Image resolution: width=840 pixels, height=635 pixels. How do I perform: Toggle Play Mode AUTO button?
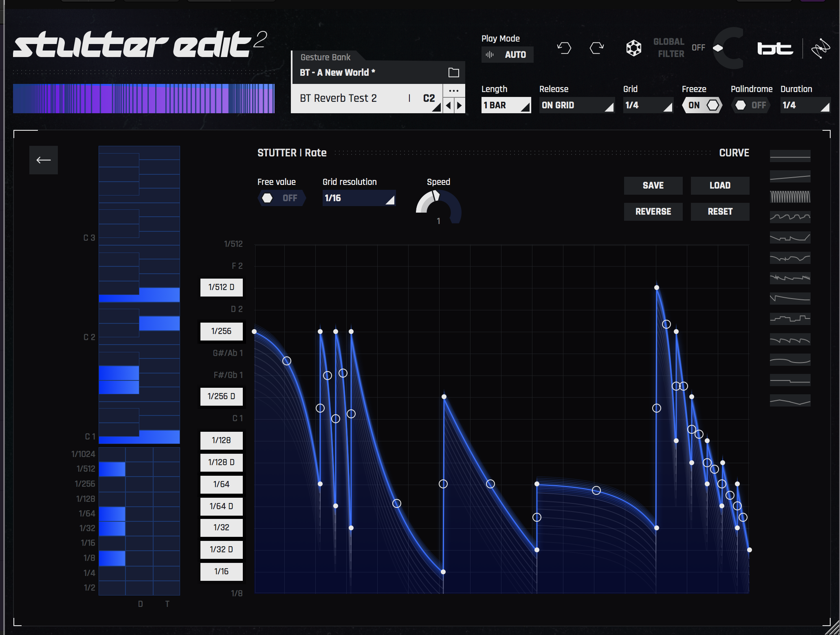click(x=507, y=55)
